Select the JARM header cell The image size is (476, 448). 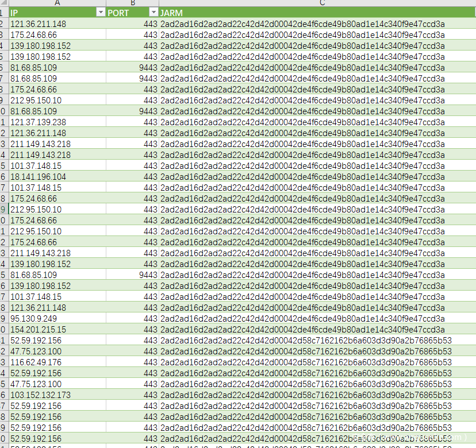pyautogui.click(x=317, y=13)
